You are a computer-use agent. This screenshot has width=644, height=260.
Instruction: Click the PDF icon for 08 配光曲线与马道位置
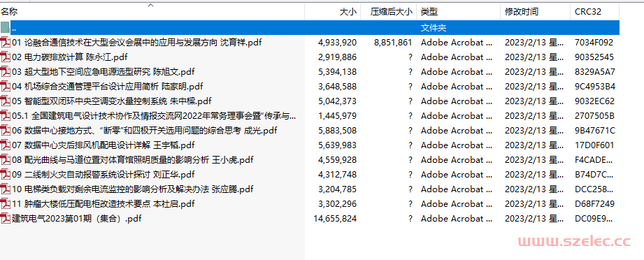6,160
